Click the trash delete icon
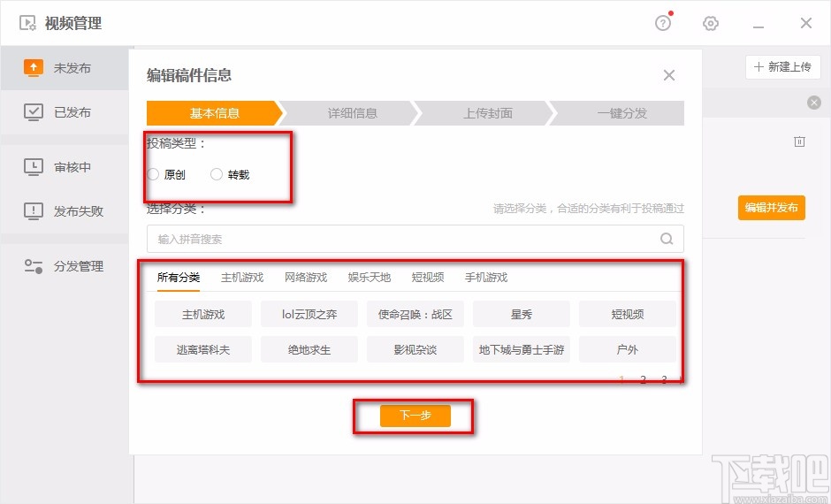 pos(799,141)
